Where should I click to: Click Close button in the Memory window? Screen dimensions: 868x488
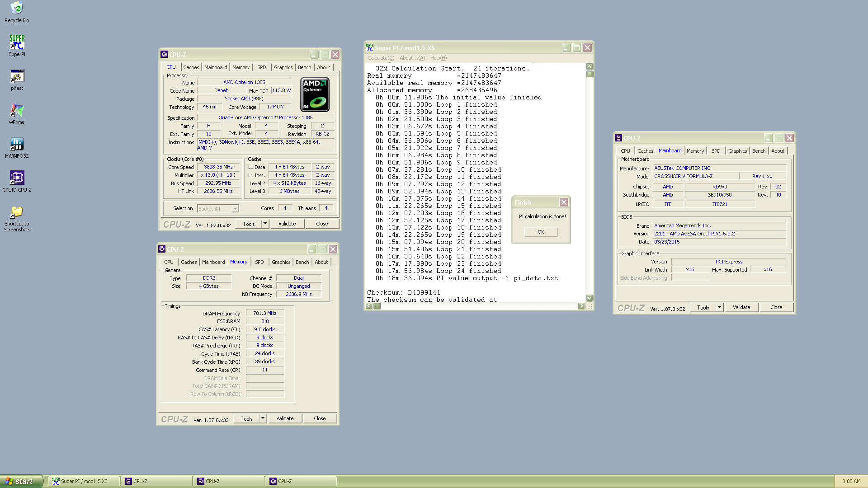click(320, 418)
